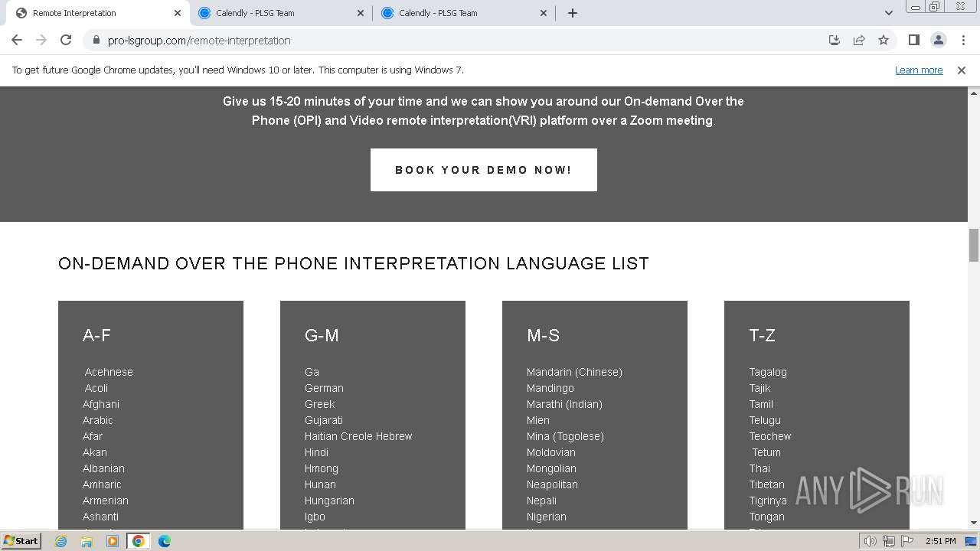The image size is (980, 551).
Task: Click the page vertical scrollbar thumb
Action: 974,245
